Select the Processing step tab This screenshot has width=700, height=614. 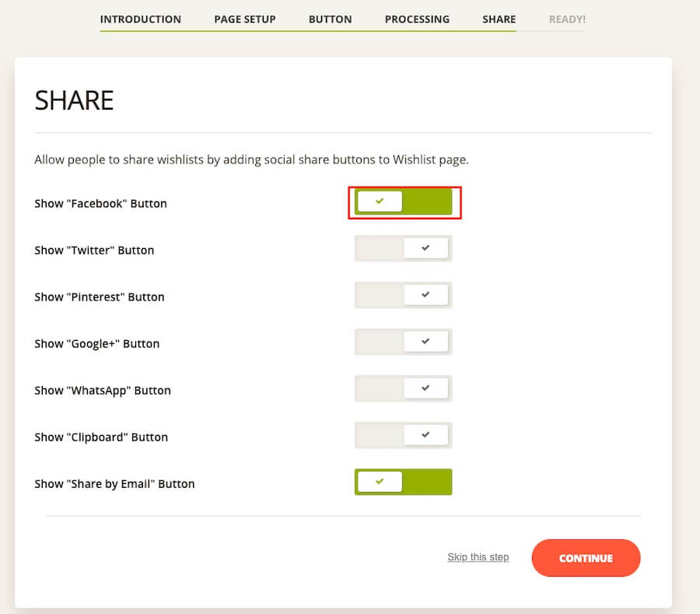(417, 19)
